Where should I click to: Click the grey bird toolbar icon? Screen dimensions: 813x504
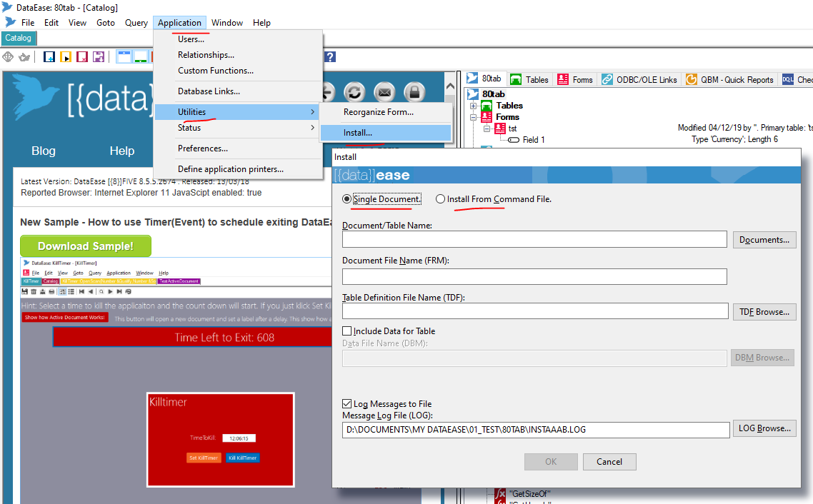[x=24, y=57]
